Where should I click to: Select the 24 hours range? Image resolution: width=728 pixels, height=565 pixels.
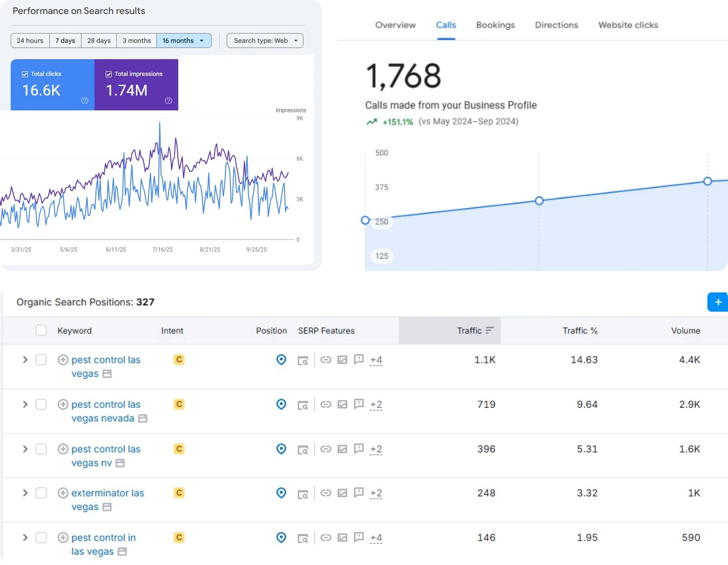click(30, 41)
